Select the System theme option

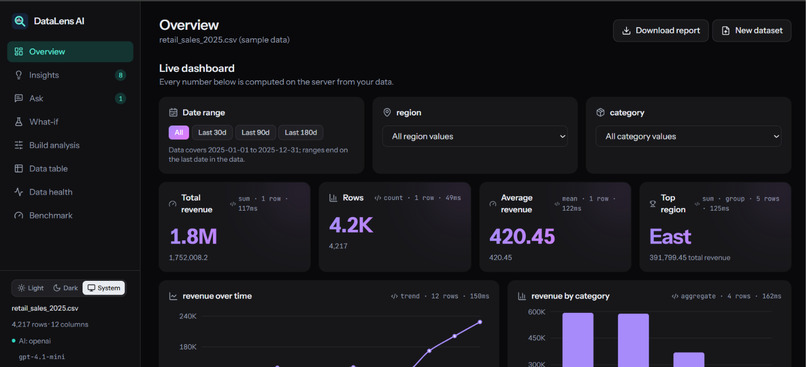tap(103, 288)
